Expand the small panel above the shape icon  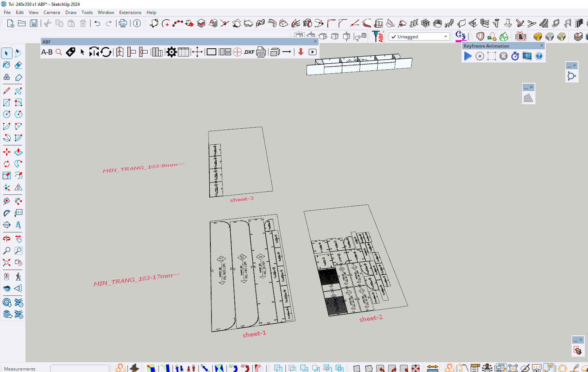[526, 87]
